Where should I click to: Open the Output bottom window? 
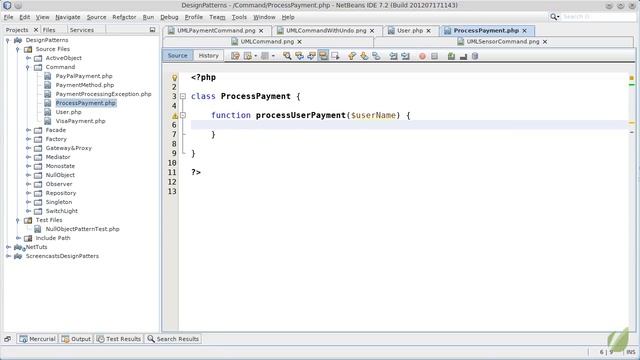point(76,339)
